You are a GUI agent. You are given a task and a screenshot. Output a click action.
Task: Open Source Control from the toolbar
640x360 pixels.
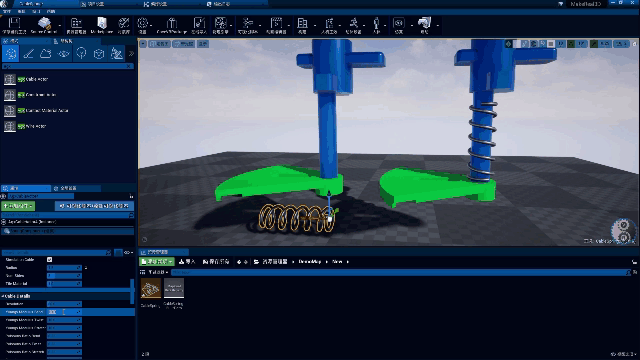[44, 25]
